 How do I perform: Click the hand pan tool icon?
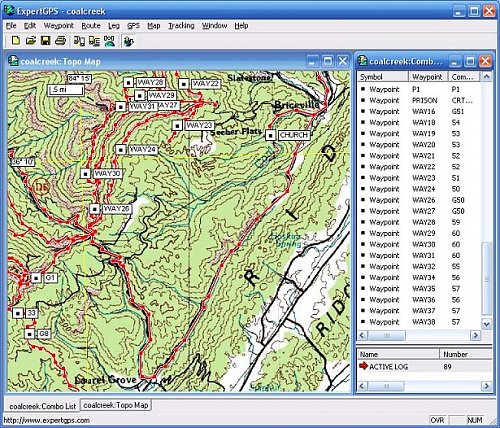128,41
